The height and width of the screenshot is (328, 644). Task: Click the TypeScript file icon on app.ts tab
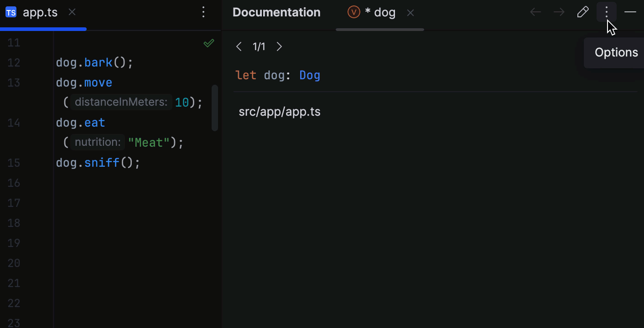click(x=10, y=12)
